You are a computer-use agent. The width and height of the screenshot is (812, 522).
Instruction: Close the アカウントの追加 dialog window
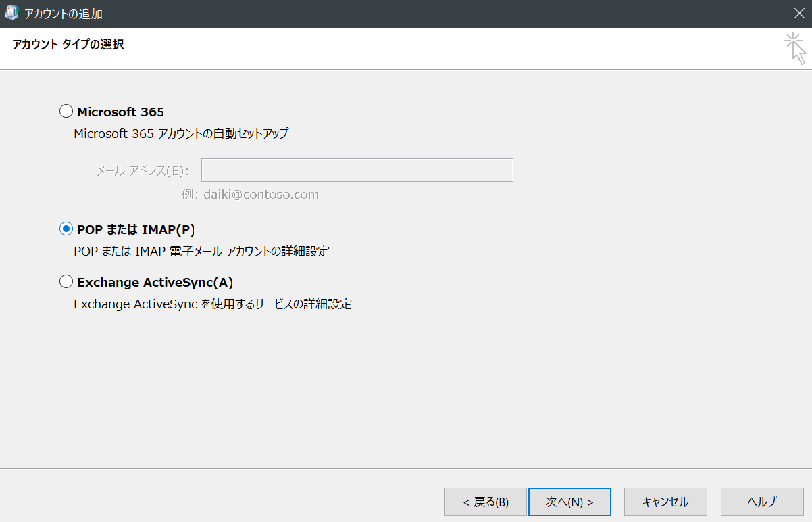coord(798,14)
